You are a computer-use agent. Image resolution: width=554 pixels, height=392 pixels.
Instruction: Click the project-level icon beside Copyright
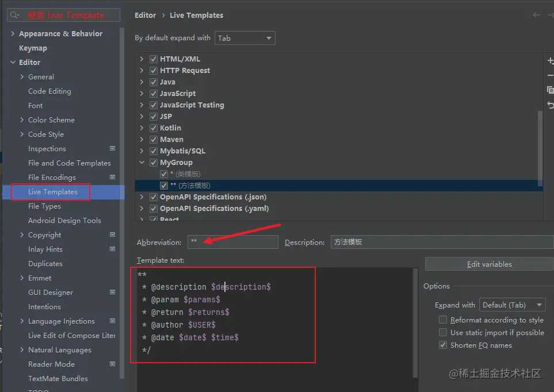(x=112, y=235)
